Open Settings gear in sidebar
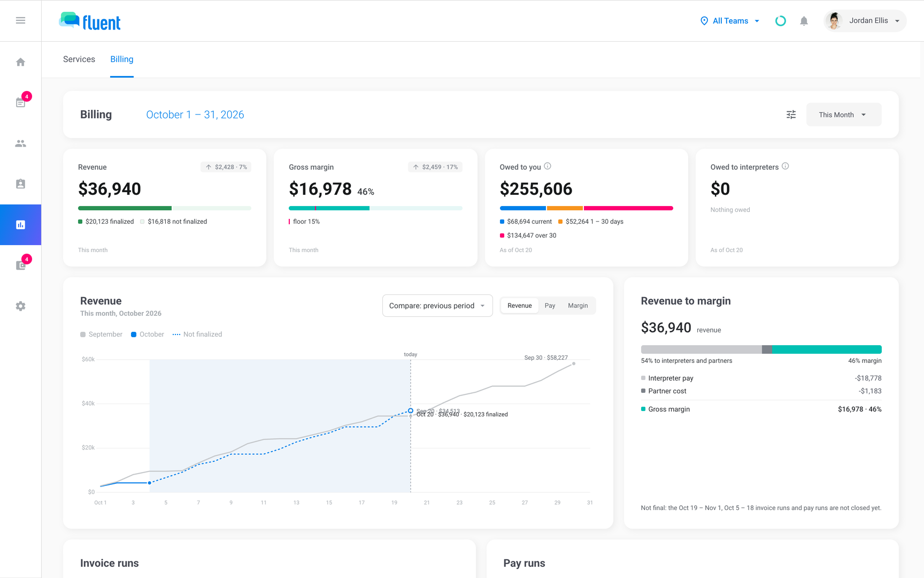Image resolution: width=924 pixels, height=578 pixels. pyautogui.click(x=20, y=306)
